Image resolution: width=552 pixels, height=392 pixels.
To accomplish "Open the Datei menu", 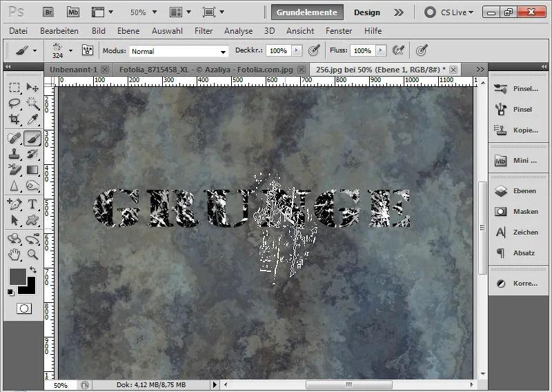I will point(19,31).
